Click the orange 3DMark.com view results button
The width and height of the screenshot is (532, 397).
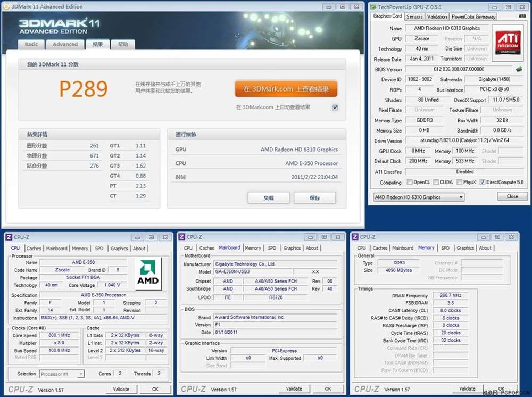(x=286, y=89)
